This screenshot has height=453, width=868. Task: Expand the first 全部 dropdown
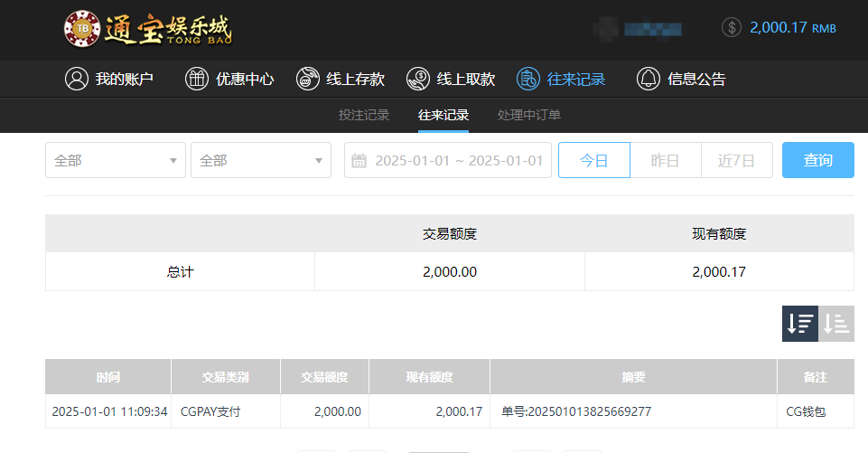pos(115,160)
